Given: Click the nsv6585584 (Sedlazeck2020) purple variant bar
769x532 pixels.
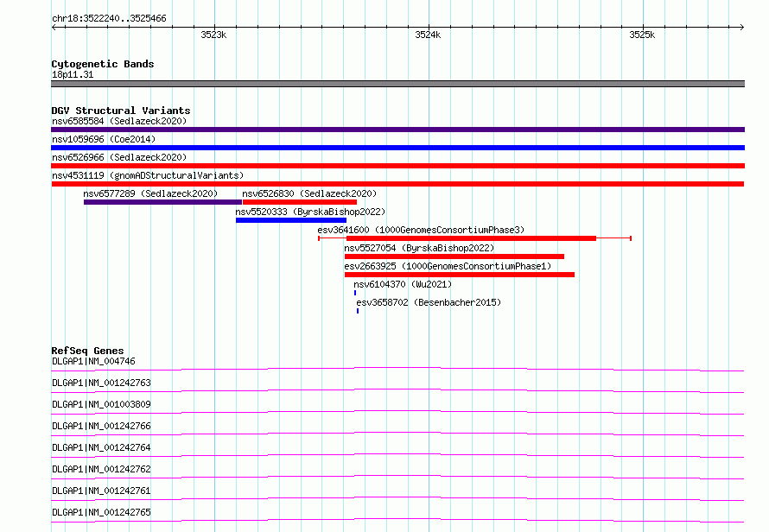Looking at the screenshot, I should [x=397, y=130].
